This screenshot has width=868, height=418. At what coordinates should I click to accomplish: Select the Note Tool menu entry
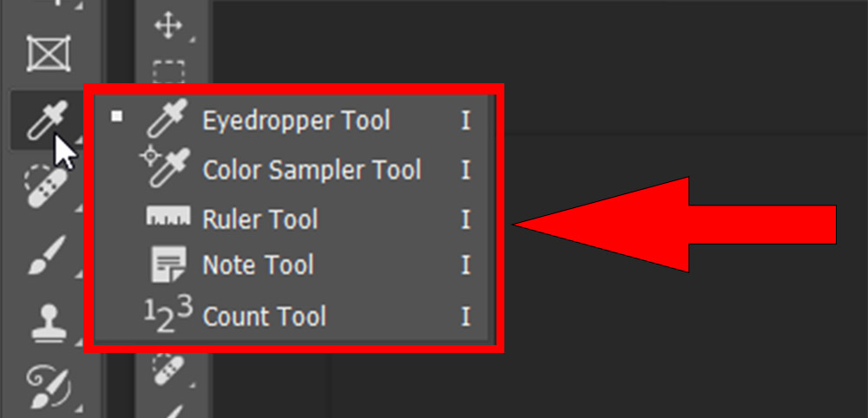258,265
